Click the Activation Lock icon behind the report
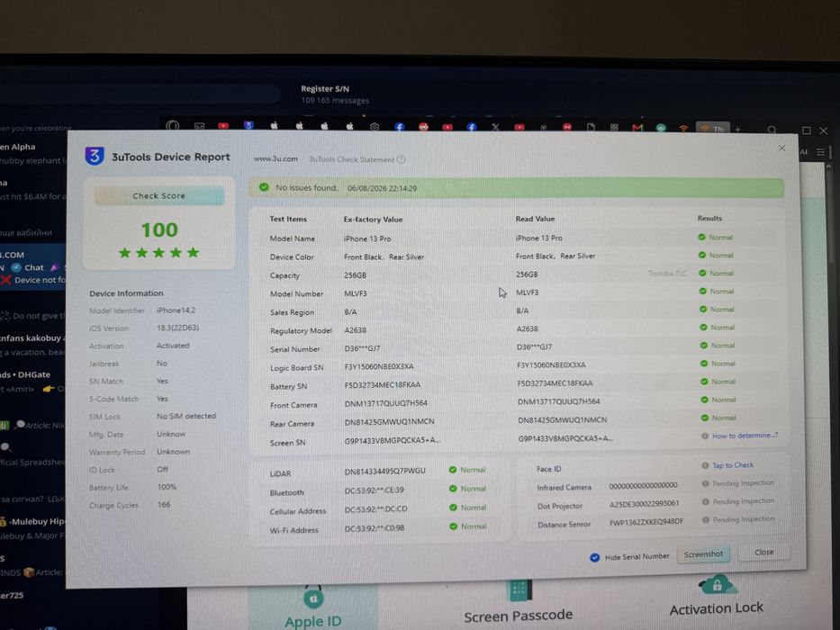 (x=718, y=584)
